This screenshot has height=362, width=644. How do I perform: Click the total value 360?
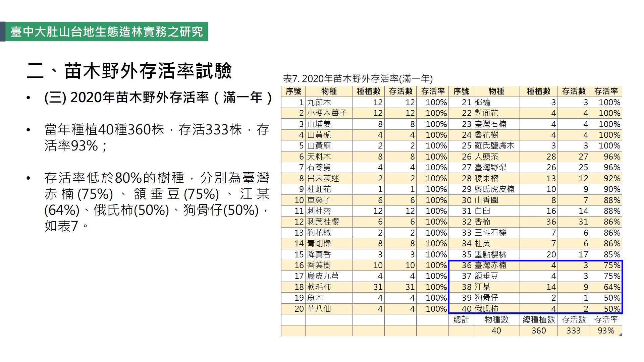539,330
